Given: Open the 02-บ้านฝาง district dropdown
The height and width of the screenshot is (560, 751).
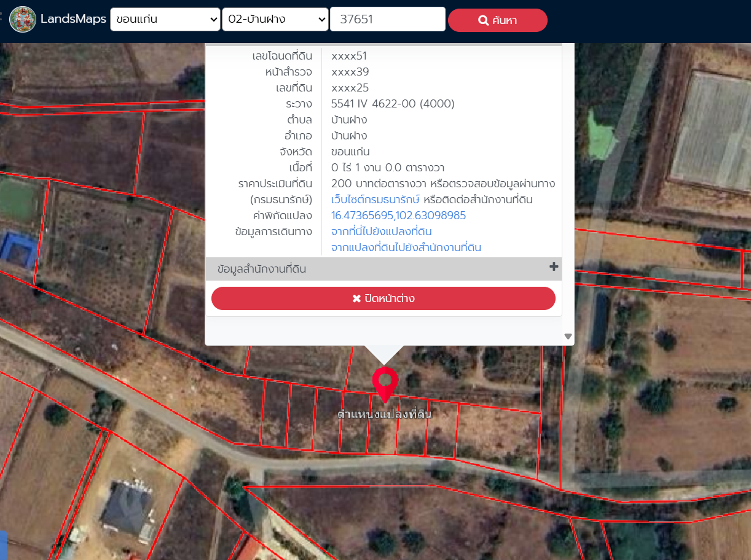Looking at the screenshot, I should (275, 20).
